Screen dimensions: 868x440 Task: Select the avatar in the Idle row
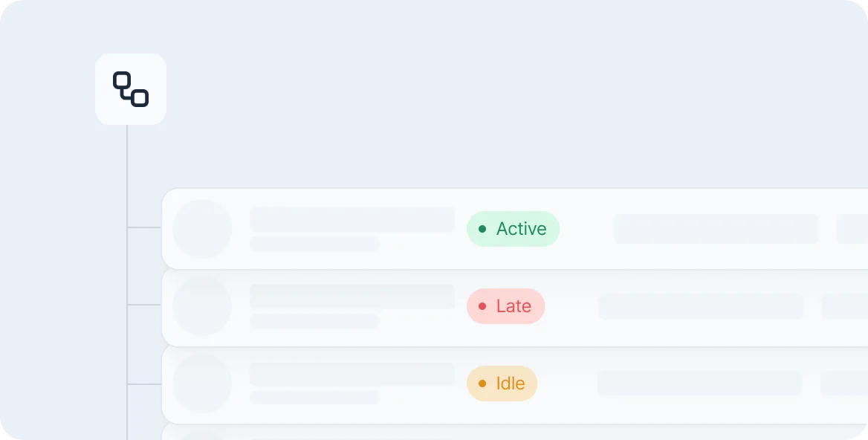pos(202,384)
